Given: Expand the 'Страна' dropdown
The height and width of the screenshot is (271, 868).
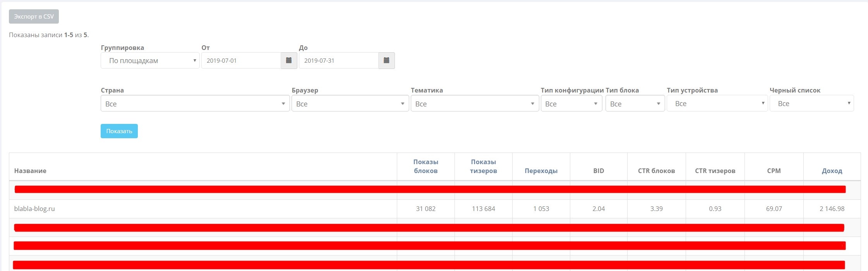Looking at the screenshot, I should [195, 103].
